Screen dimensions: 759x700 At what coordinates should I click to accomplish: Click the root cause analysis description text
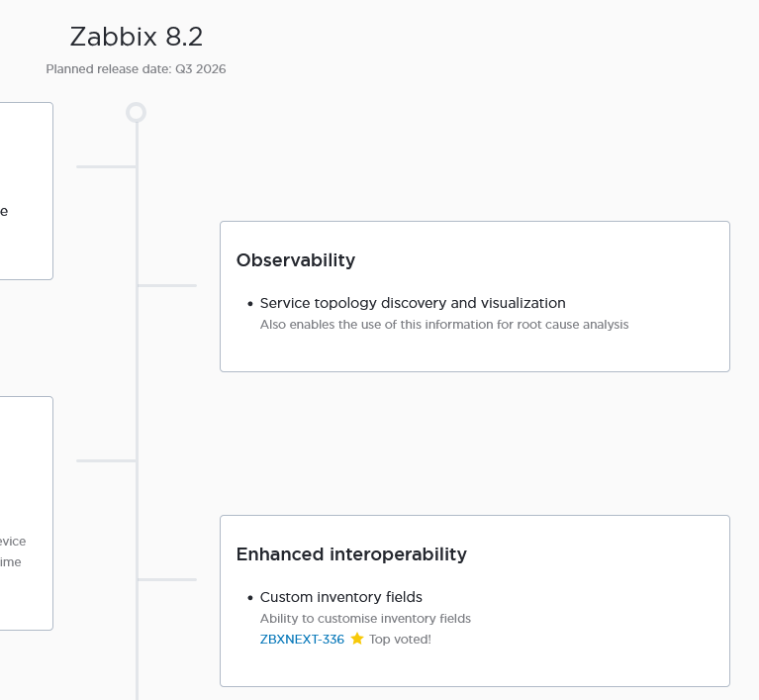(x=444, y=324)
